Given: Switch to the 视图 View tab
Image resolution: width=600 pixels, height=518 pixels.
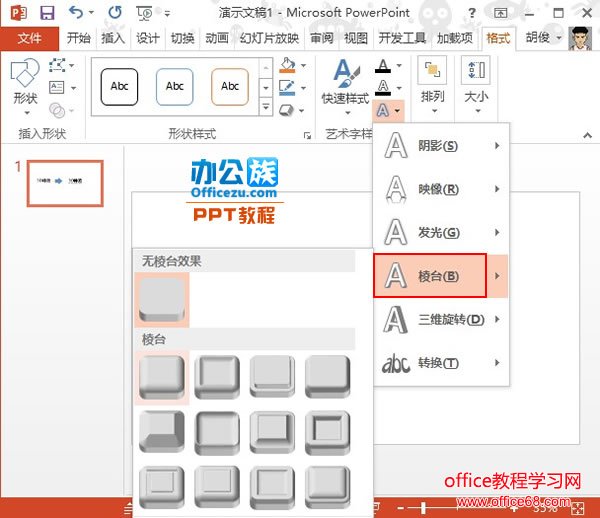Looking at the screenshot, I should point(356,38).
